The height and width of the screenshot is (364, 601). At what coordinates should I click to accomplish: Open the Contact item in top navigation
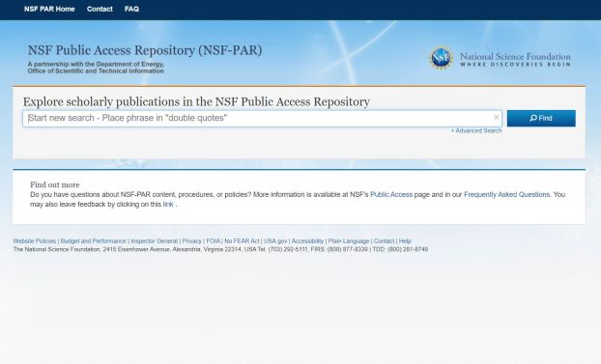point(100,9)
